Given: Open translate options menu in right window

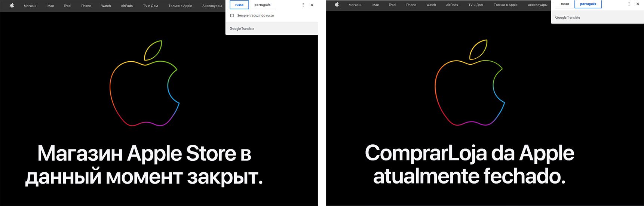Looking at the screenshot, I should [x=629, y=4].
